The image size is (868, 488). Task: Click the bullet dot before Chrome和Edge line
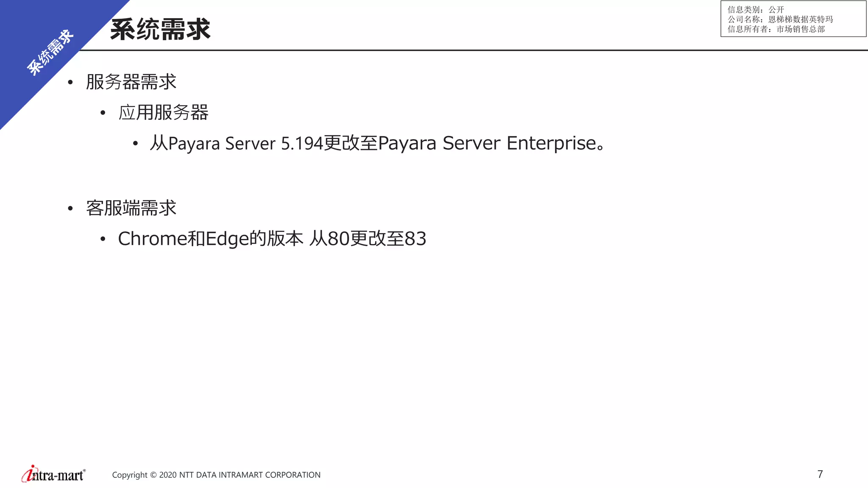(103, 239)
